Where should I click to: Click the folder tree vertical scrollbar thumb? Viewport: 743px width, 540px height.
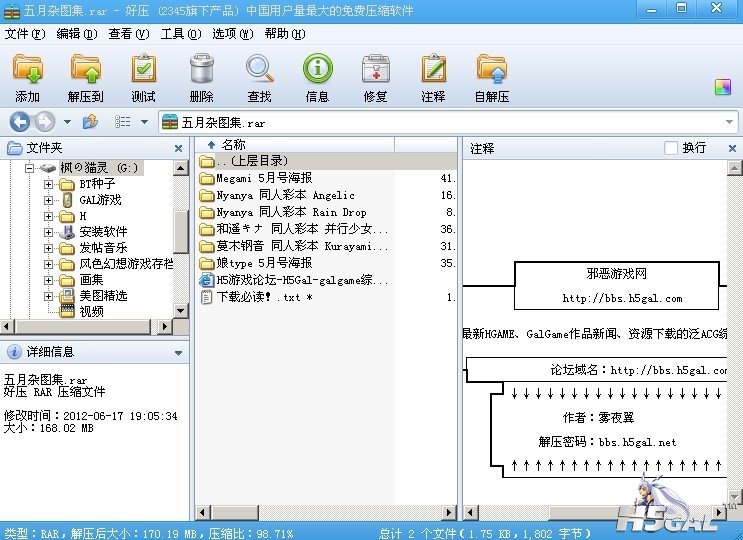(181, 232)
